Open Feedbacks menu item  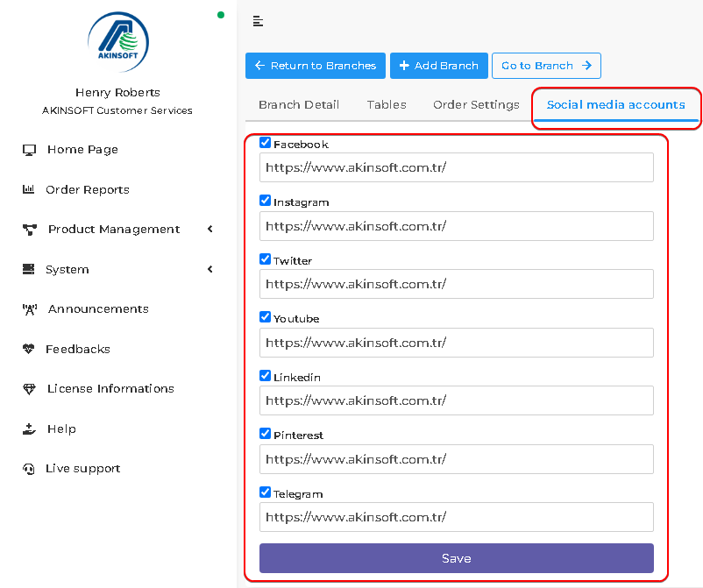click(77, 349)
